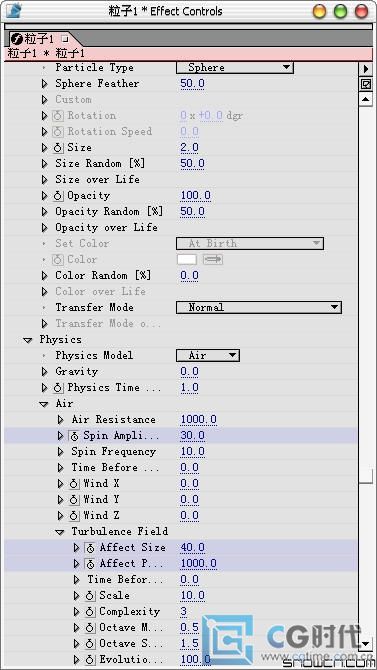377x670 pixels.
Task: Click the Sphere Feather value 50.0
Action: click(192, 83)
